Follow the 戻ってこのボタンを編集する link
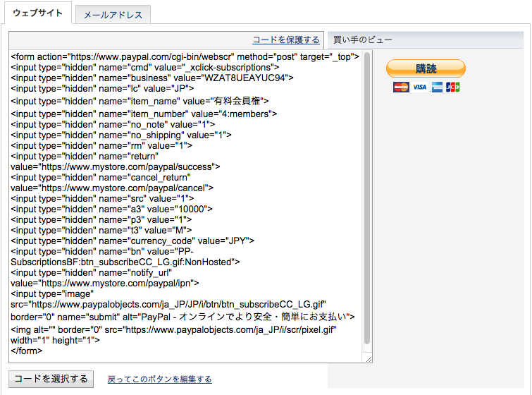Viewport: 532px width, 395px height. pos(159,379)
